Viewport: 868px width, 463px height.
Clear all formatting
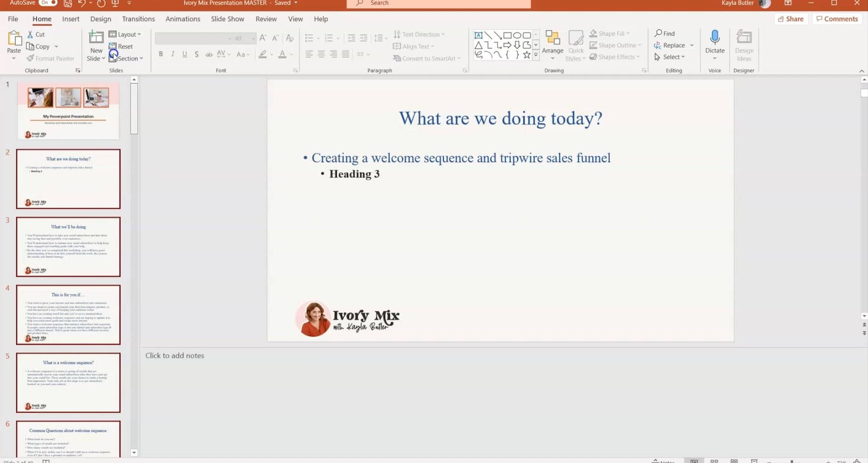pos(290,38)
